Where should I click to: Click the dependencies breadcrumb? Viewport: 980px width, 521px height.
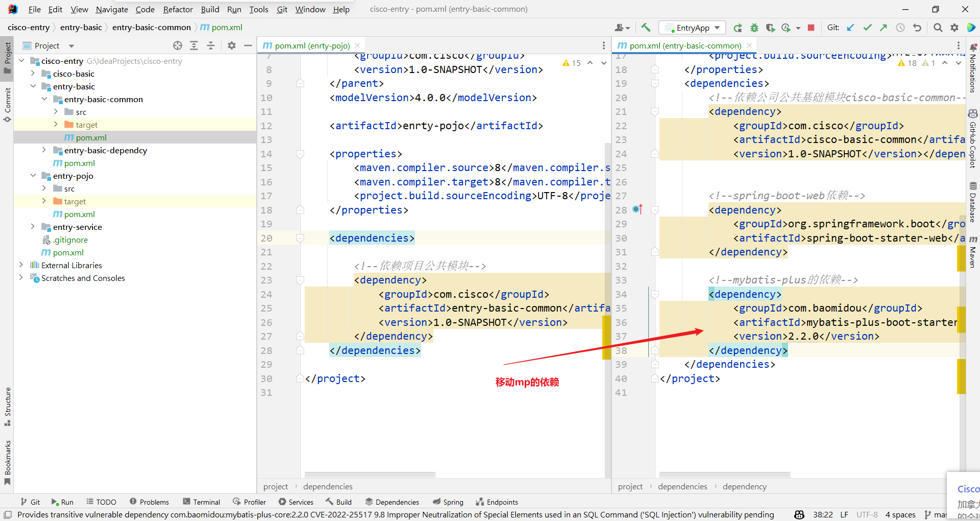click(327, 486)
